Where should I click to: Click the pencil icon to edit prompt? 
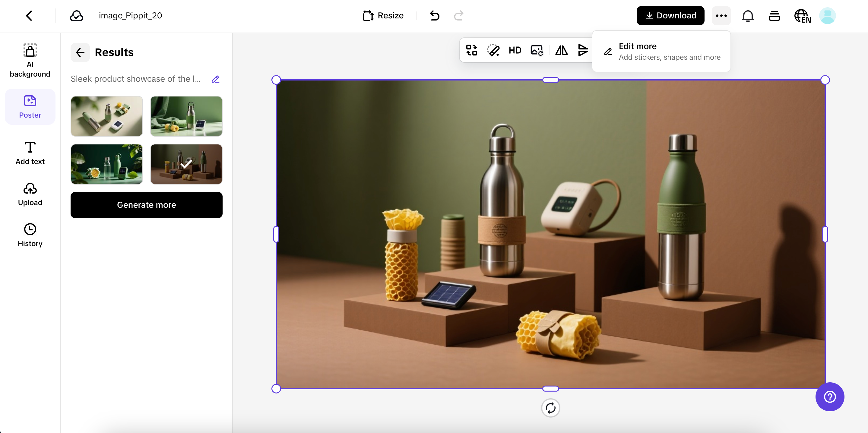coord(215,79)
